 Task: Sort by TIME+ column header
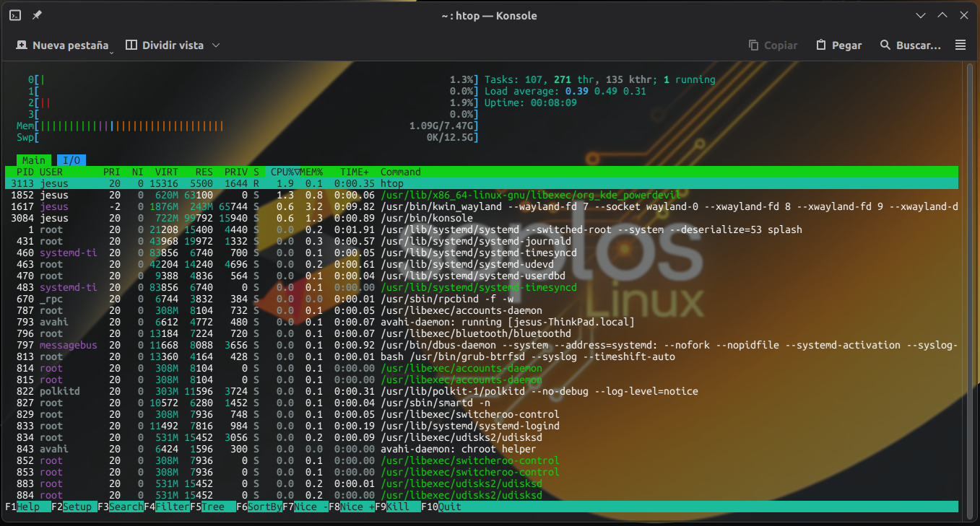point(355,172)
